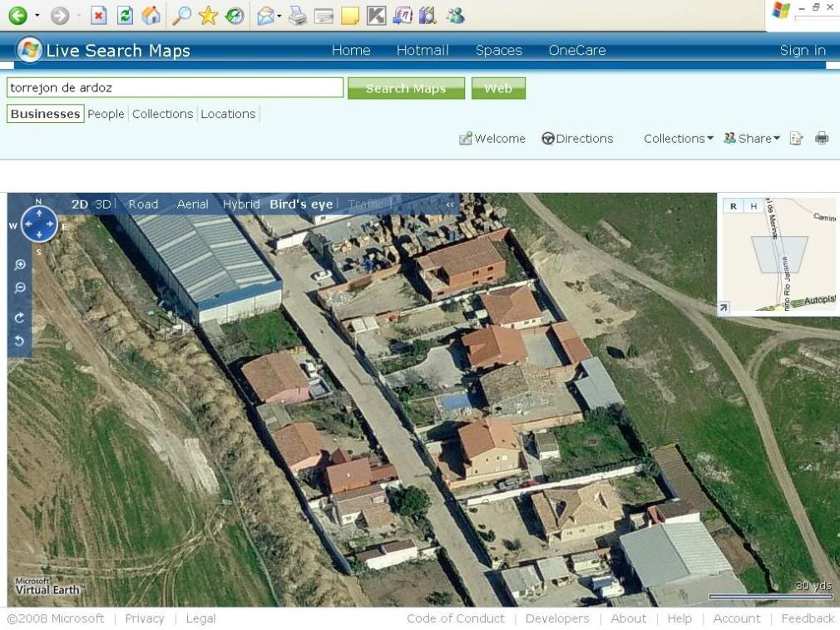This screenshot has width=840, height=630.
Task: Switch map to 3D mode
Action: click(x=102, y=204)
